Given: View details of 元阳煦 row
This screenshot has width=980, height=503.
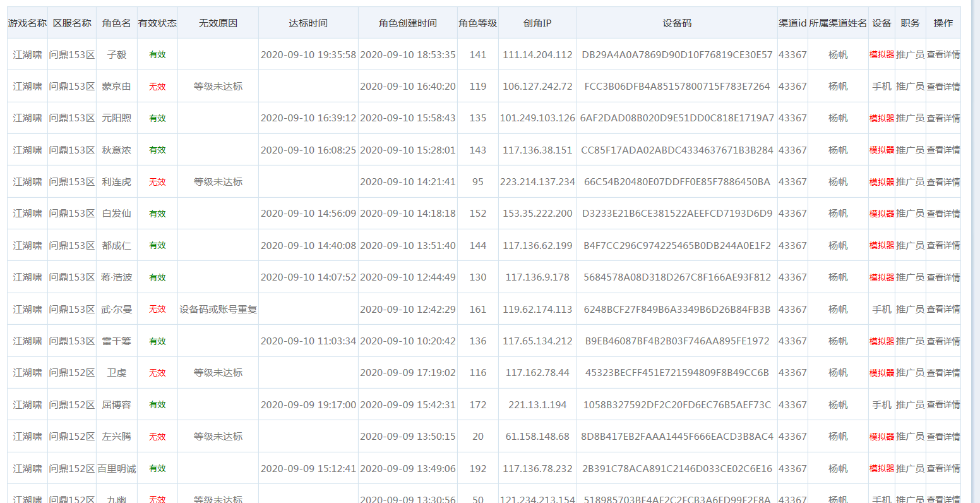Looking at the screenshot, I should tap(943, 118).
